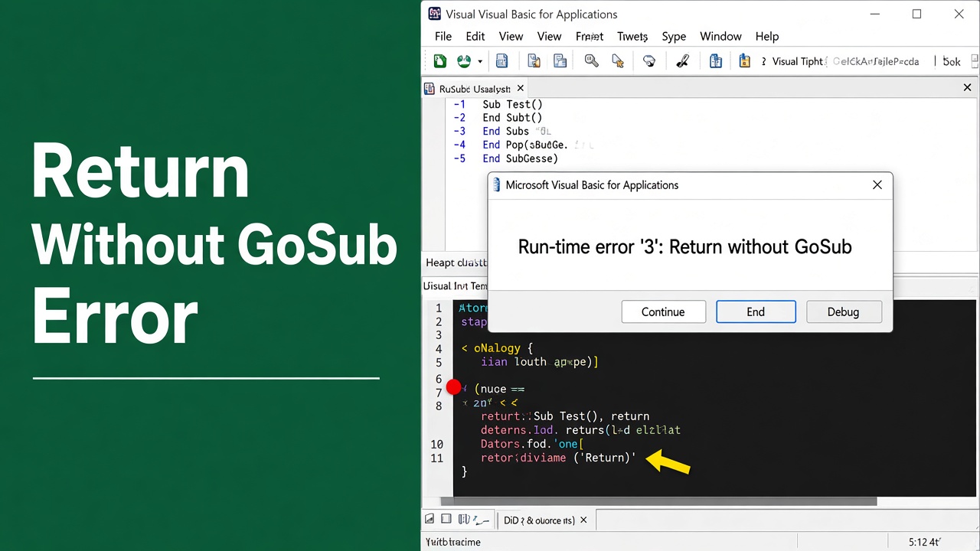980x551 pixels.
Task: Click the dark editor line "< oNalogy {"
Action: tap(497, 348)
